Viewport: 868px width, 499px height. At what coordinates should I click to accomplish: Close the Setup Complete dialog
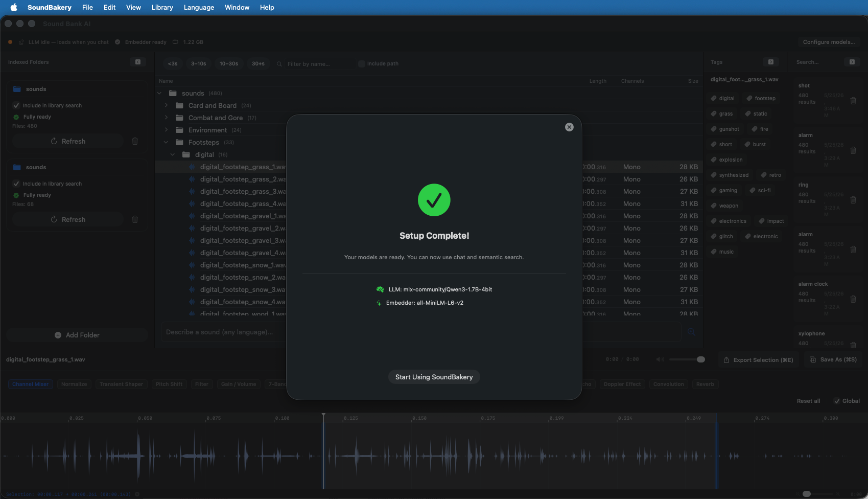pyautogui.click(x=569, y=127)
